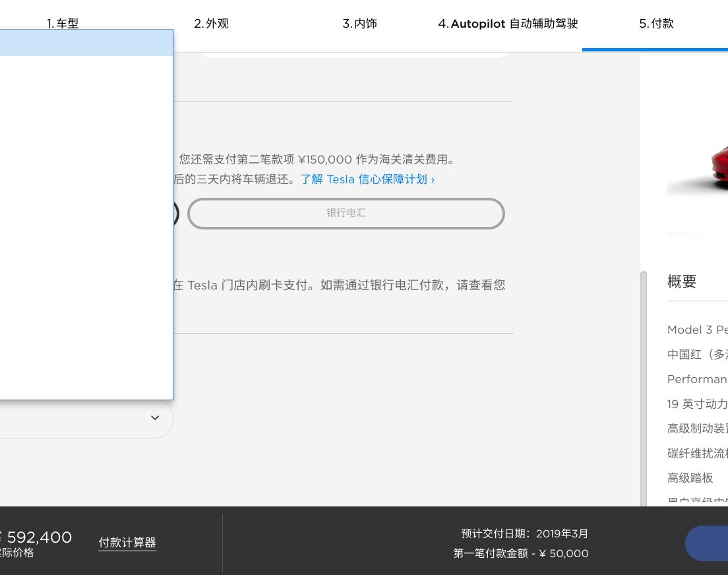Select 4. Autopilot 自动辅助驾驶 tab
This screenshot has width=728, height=575.
pyautogui.click(x=508, y=23)
